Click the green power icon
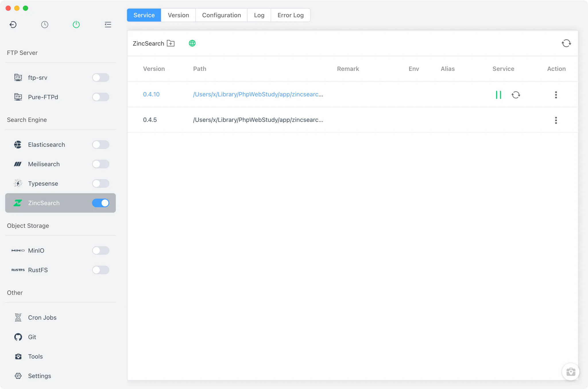Viewport: 588px width, 389px height. click(x=76, y=25)
